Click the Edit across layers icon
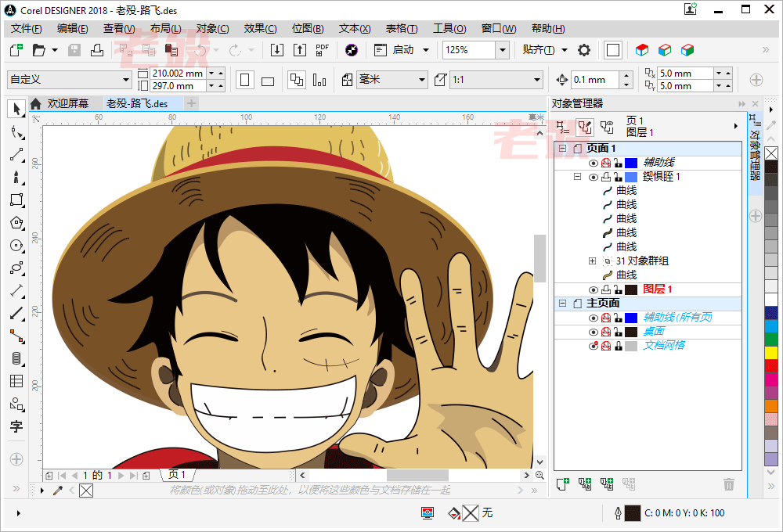Viewport: 783px width, 532px height. 585,128
